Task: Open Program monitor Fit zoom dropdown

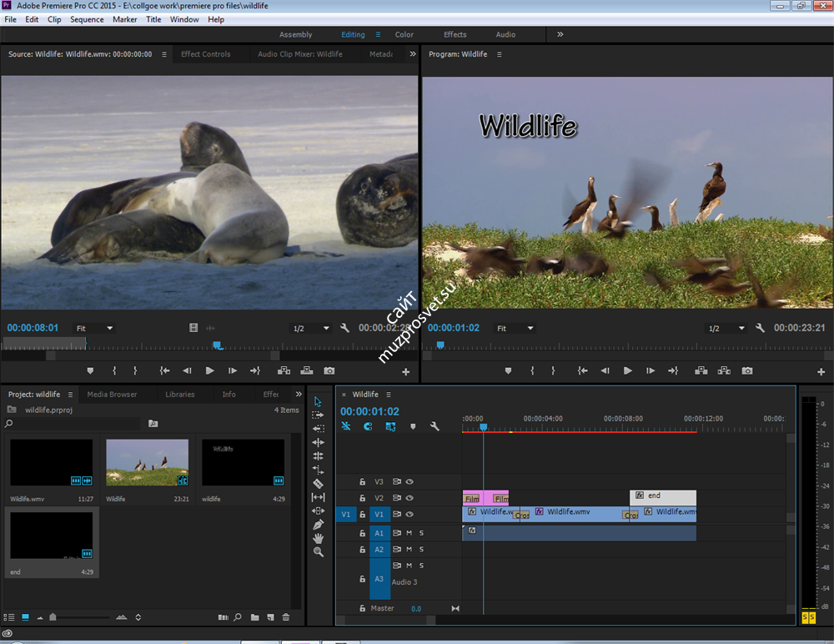Action: [x=515, y=328]
